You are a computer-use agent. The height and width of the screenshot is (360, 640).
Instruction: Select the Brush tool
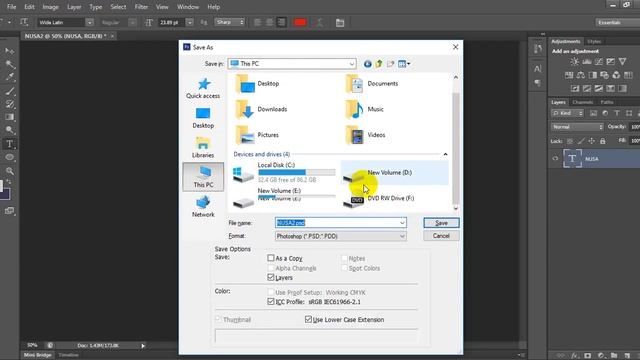click(x=9, y=91)
